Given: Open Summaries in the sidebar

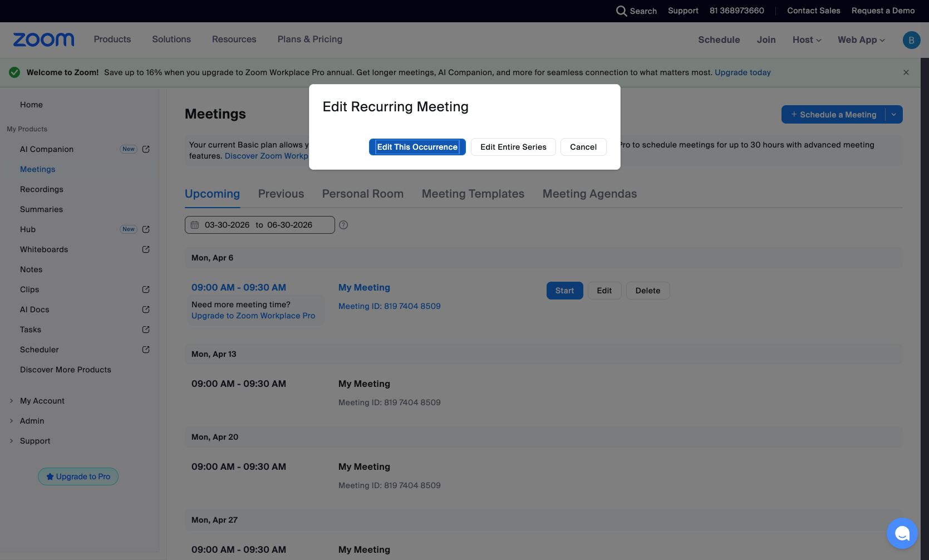Looking at the screenshot, I should click(x=42, y=209).
